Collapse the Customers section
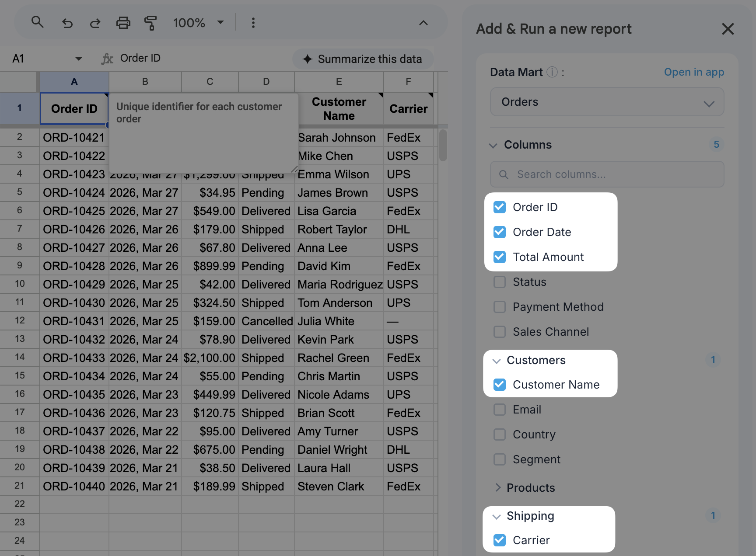 pos(497,361)
